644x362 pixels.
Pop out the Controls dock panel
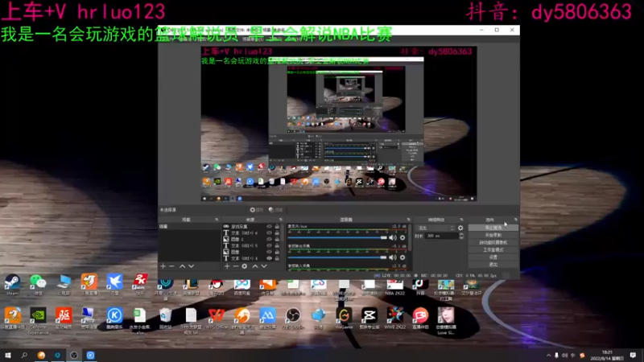[516, 220]
